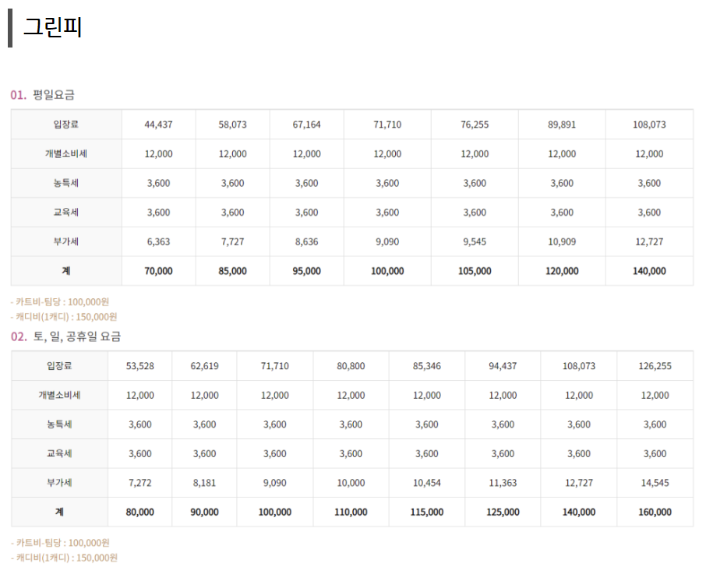Select the 90,000 total value
The image size is (706, 588).
[x=204, y=512]
